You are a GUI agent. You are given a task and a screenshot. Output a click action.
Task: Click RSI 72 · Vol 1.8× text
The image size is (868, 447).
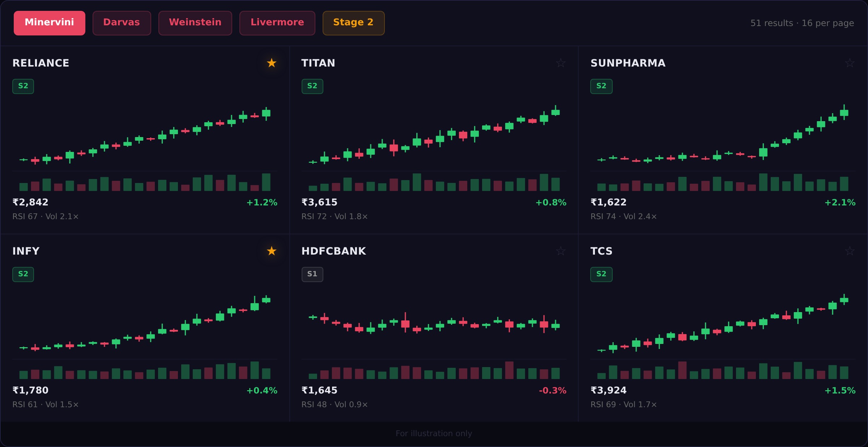pos(335,217)
